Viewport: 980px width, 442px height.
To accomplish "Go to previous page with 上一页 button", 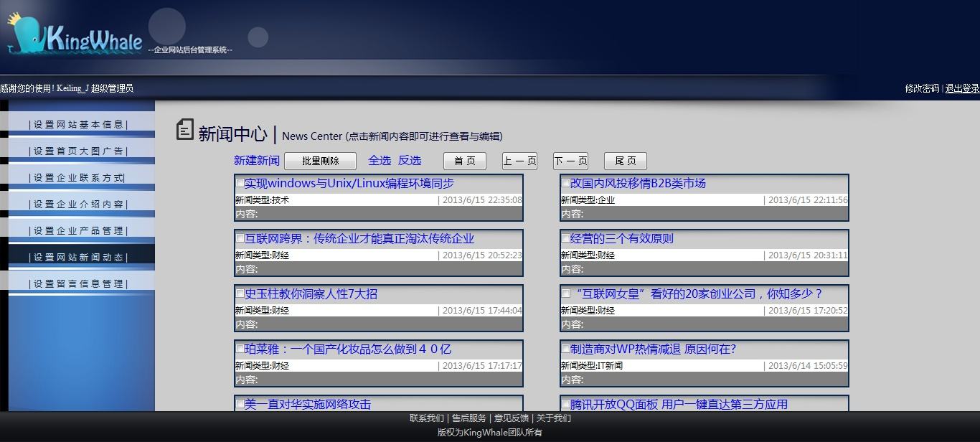I will tap(519, 161).
